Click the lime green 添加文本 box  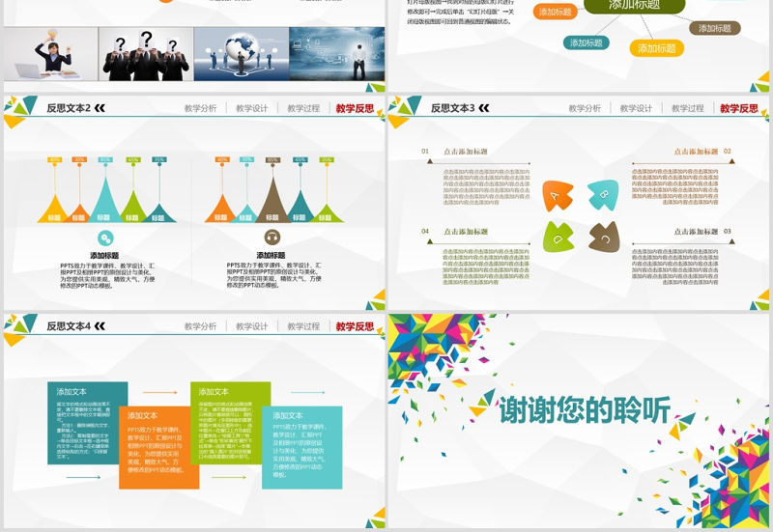(230, 425)
